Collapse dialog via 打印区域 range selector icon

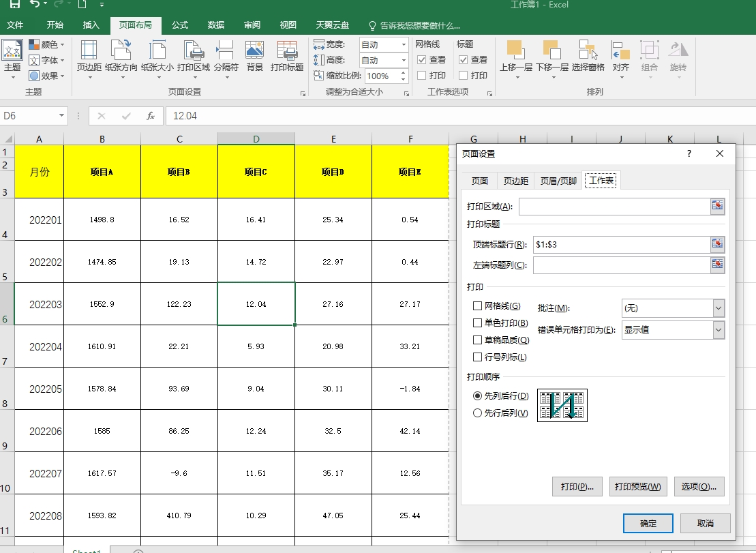pyautogui.click(x=717, y=206)
